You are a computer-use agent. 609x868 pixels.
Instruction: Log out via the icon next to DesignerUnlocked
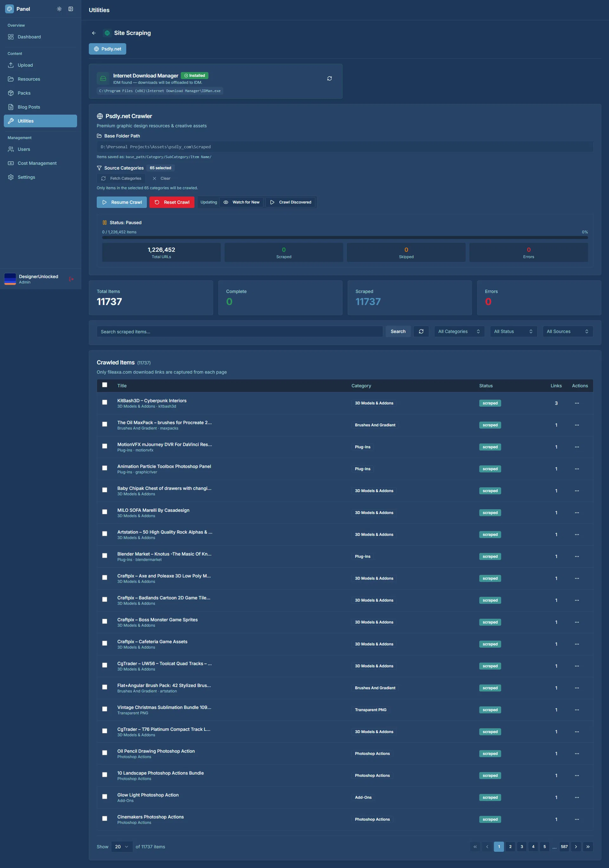click(x=71, y=279)
